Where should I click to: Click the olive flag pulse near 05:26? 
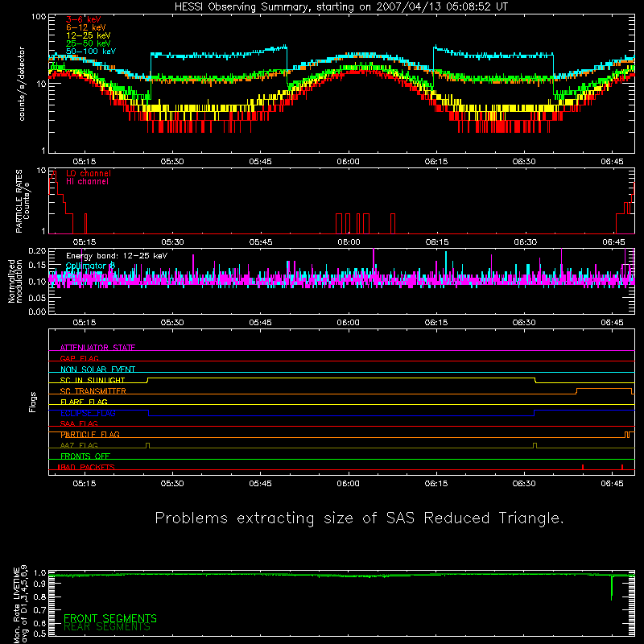click(x=148, y=445)
